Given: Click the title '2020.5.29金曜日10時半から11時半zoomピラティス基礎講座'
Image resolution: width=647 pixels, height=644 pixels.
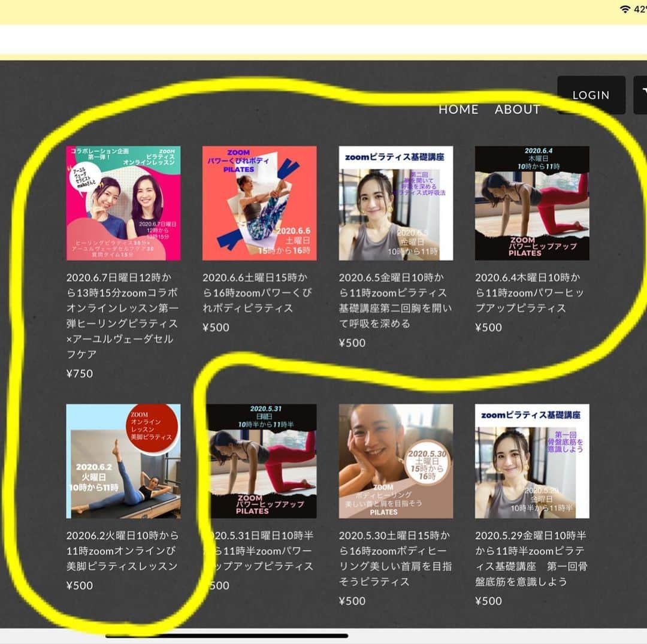Looking at the screenshot, I should (x=531, y=558).
